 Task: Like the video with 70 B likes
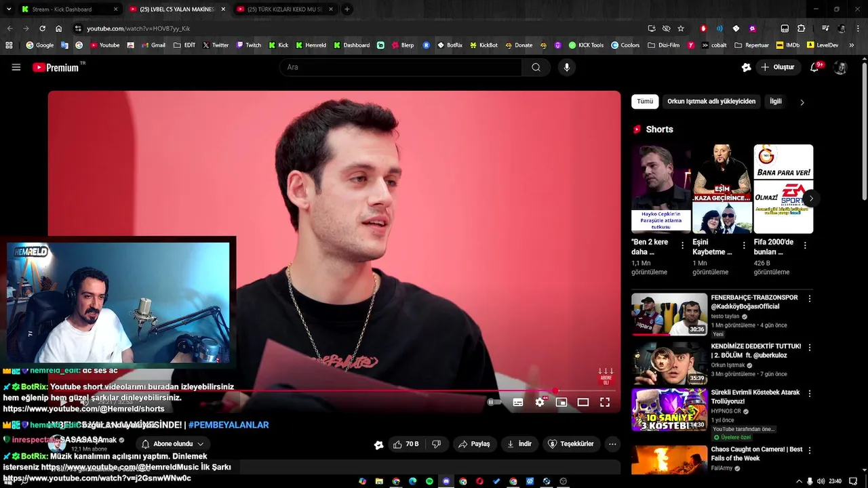[x=406, y=444]
